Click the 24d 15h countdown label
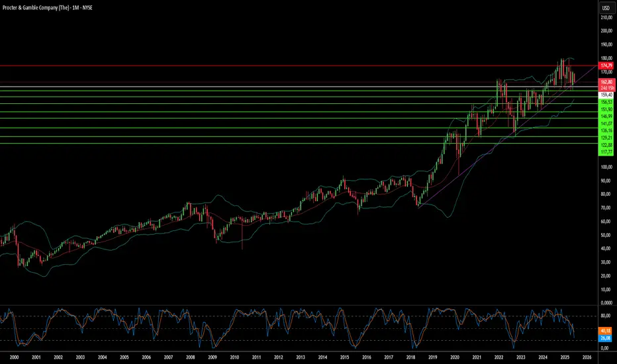Viewport: 617px width, 364px height. pos(606,88)
